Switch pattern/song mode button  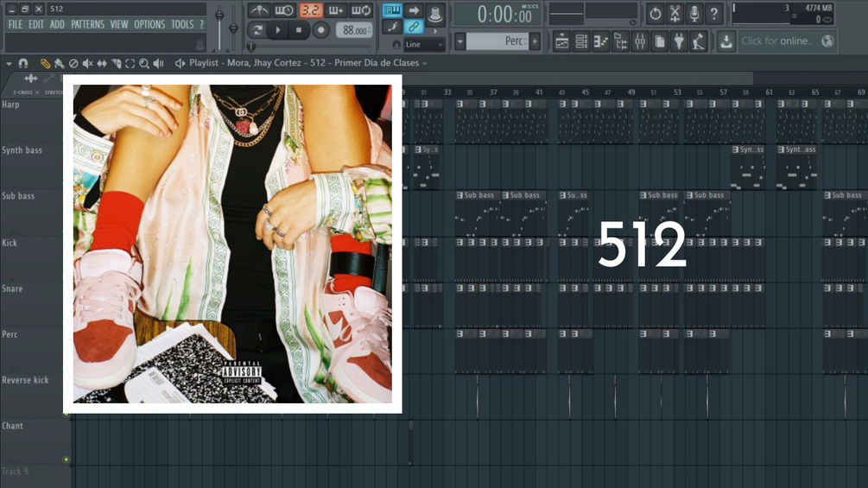257,30
